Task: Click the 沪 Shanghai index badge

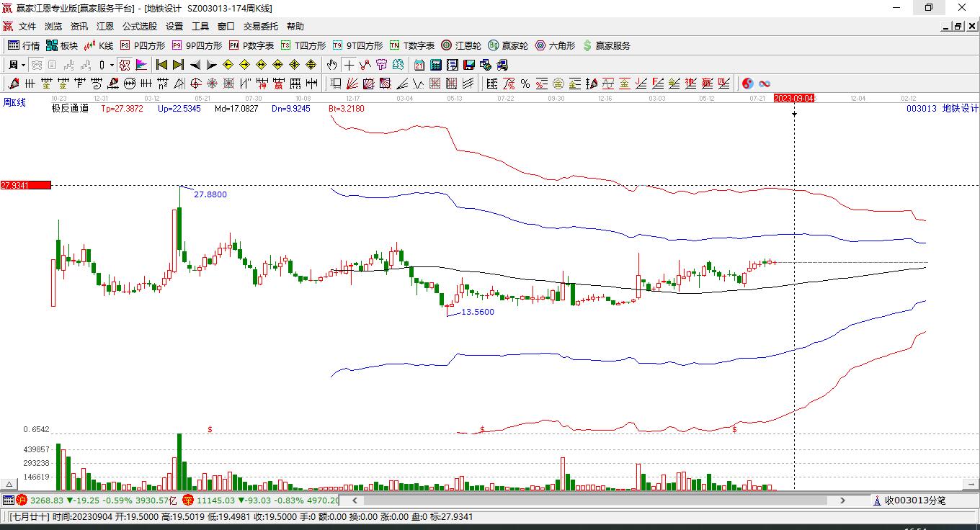Action: pos(22,500)
